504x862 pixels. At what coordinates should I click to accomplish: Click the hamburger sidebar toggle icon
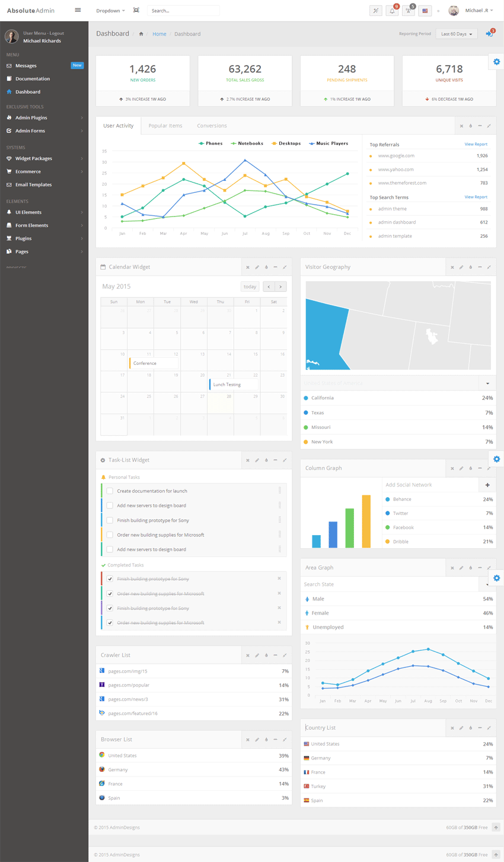tap(78, 10)
